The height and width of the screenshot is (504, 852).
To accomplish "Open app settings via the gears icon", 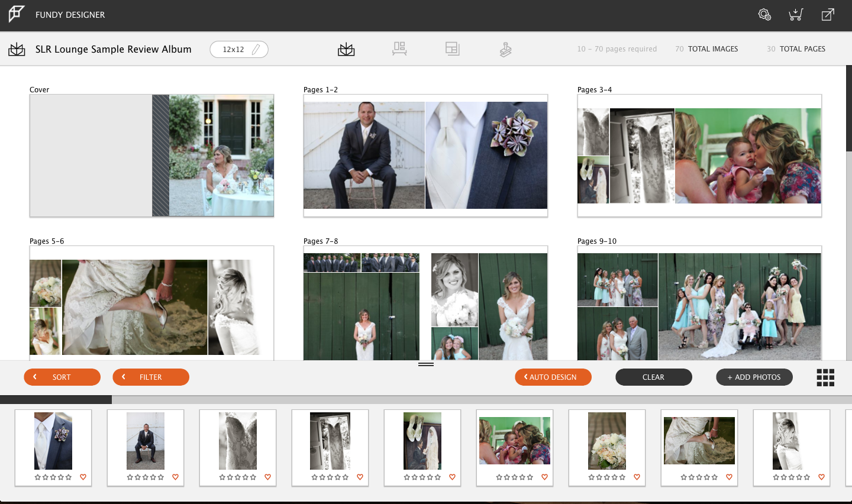I will point(764,14).
